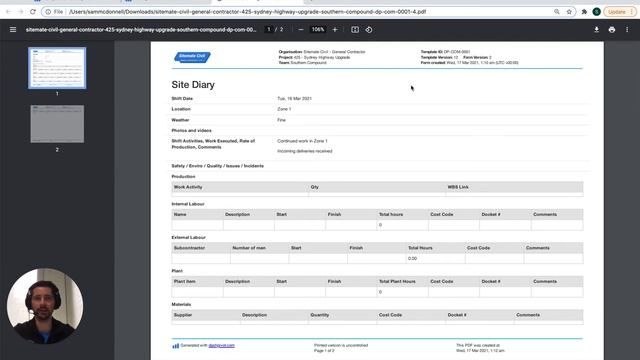Go forward in browser history
Screen dimensions: 640x360
pos(20,12)
